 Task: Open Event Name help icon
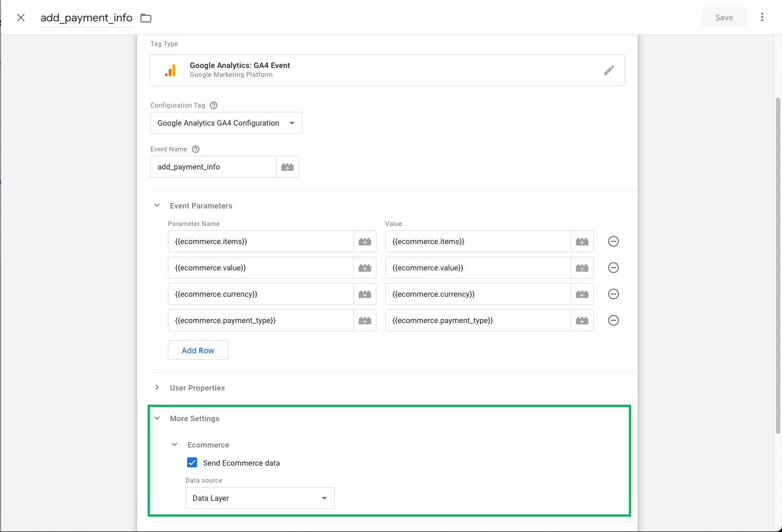coord(196,149)
